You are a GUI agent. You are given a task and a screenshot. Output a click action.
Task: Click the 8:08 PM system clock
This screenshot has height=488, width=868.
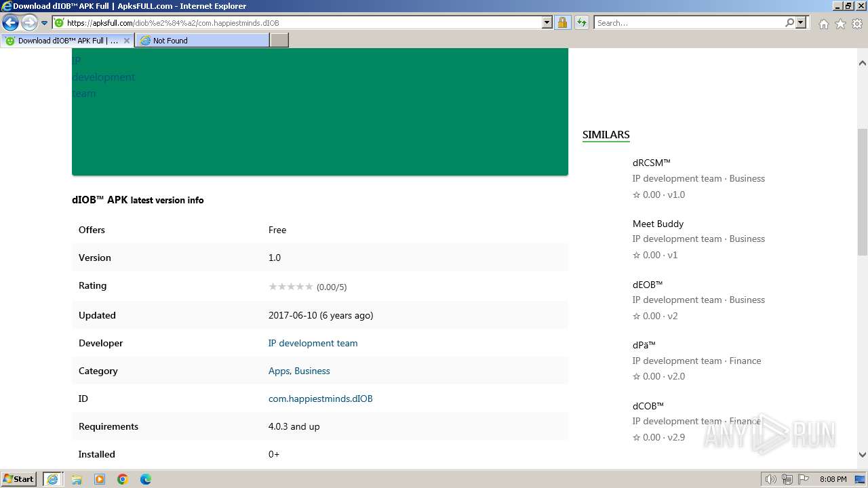pos(833,479)
